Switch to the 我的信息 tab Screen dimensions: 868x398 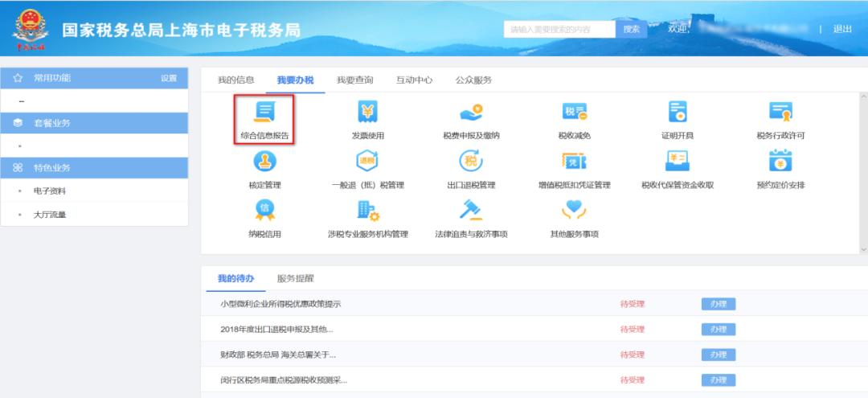[235, 80]
